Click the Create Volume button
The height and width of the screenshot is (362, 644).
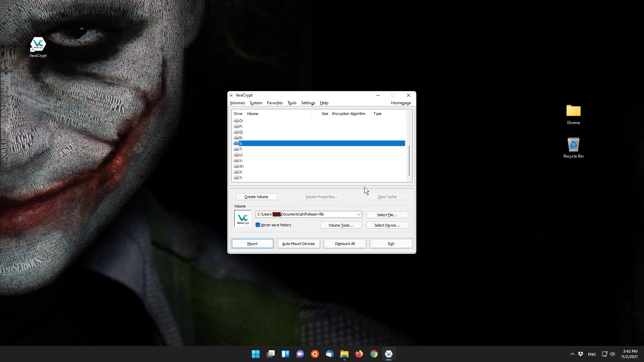pyautogui.click(x=256, y=197)
